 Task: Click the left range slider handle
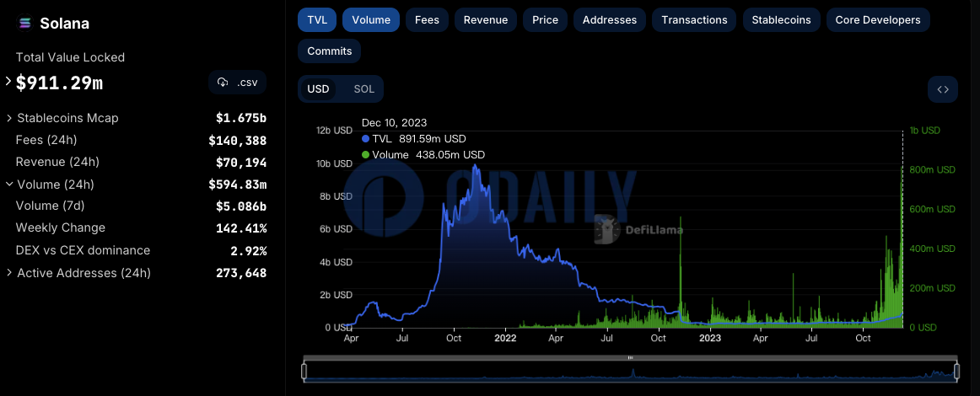(x=304, y=372)
